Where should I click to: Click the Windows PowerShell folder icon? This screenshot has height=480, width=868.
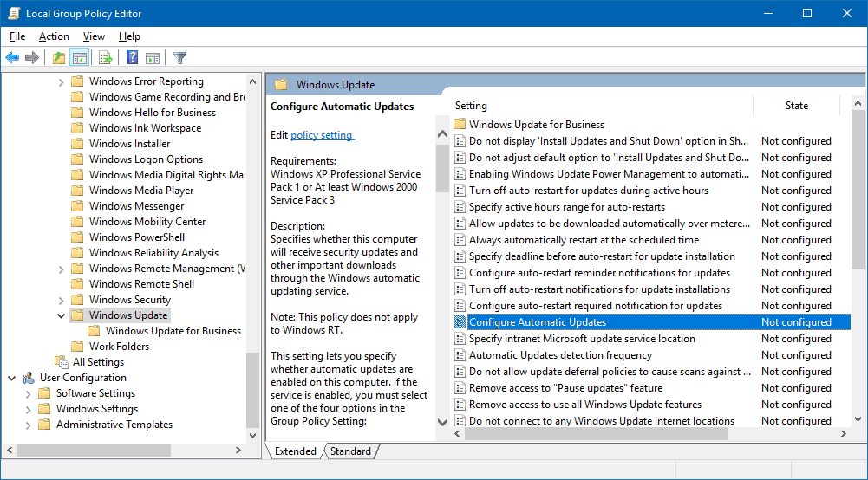[77, 237]
